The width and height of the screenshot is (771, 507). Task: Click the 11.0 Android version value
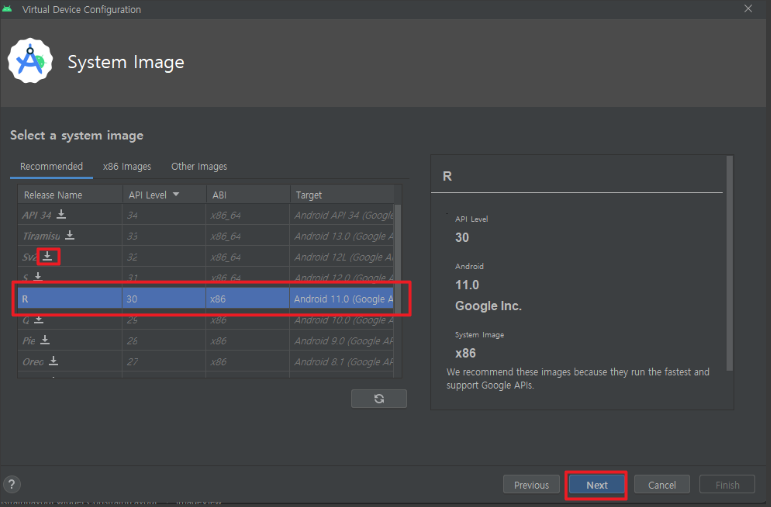[x=467, y=285]
